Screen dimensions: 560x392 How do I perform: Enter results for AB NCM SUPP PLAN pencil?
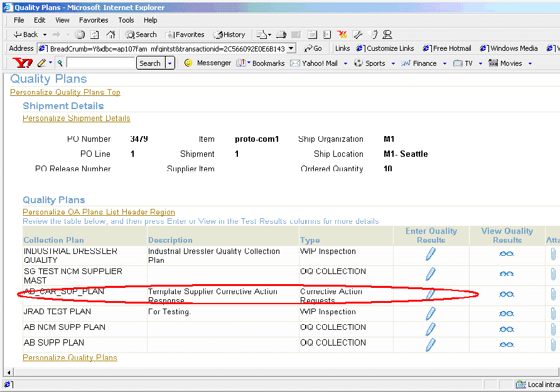pyautogui.click(x=431, y=329)
